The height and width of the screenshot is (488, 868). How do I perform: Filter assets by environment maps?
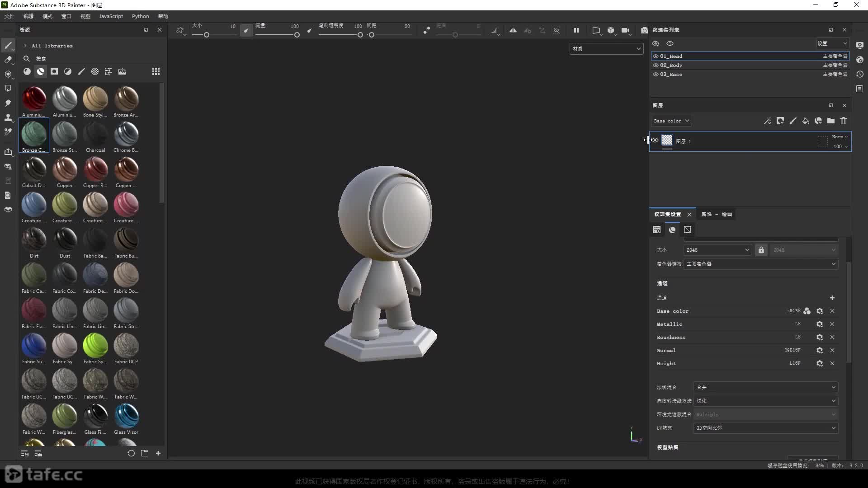(122, 71)
